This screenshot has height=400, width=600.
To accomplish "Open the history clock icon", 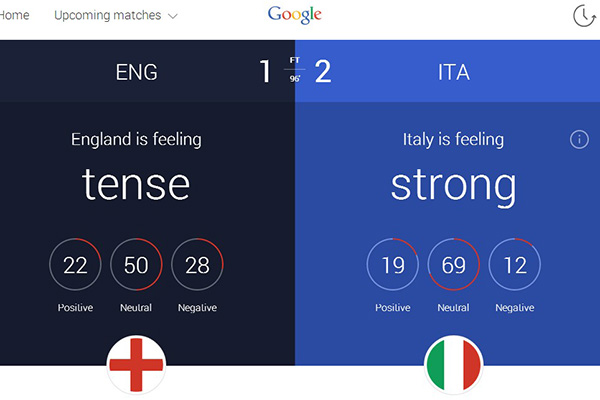I will pyautogui.click(x=584, y=15).
